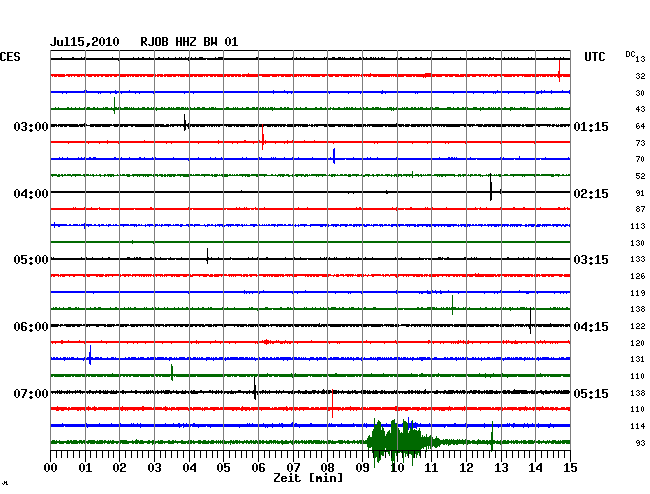Click the large green seismic event burst
The image size is (650, 494).
[402, 442]
